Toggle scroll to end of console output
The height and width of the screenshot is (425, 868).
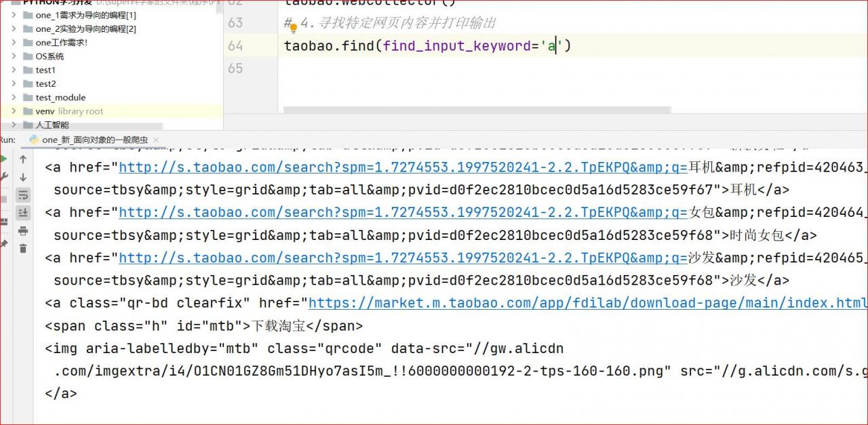23,213
